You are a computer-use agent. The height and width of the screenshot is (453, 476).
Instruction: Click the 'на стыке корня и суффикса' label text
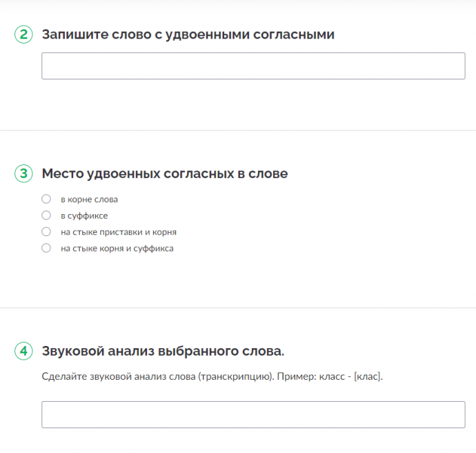point(117,249)
